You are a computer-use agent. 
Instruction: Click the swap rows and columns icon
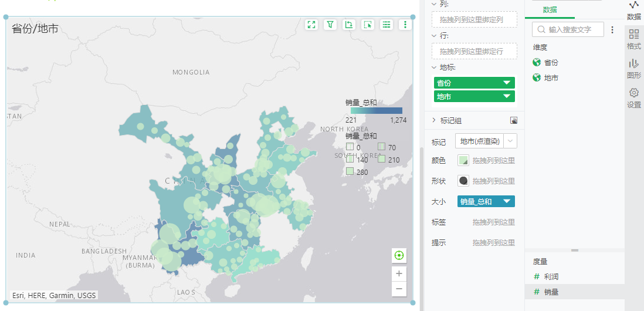(349, 25)
